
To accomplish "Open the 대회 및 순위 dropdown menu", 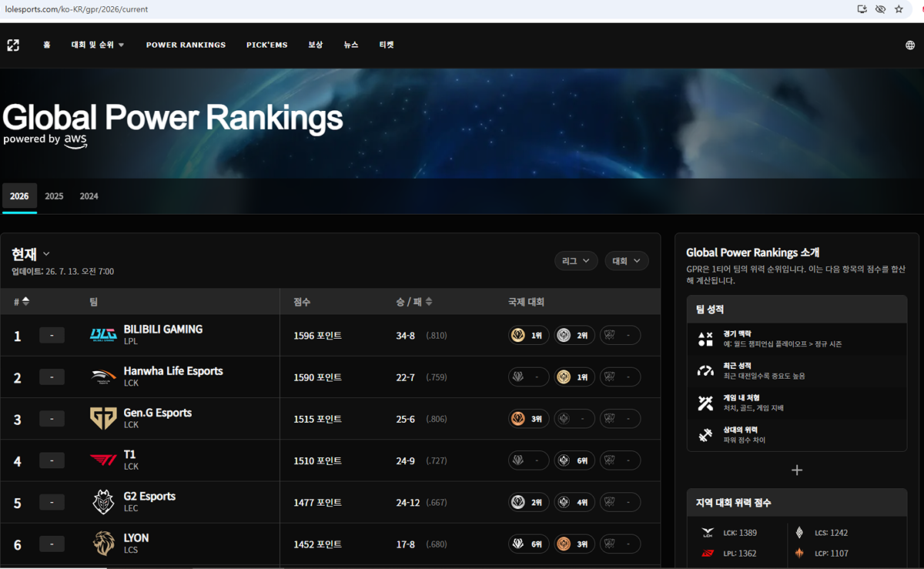I will (98, 45).
